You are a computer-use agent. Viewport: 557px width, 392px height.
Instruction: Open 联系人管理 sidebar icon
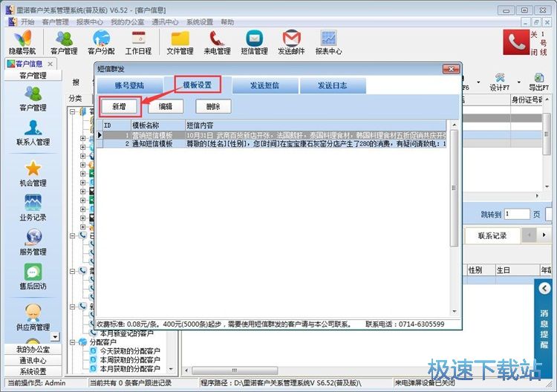[x=33, y=133]
